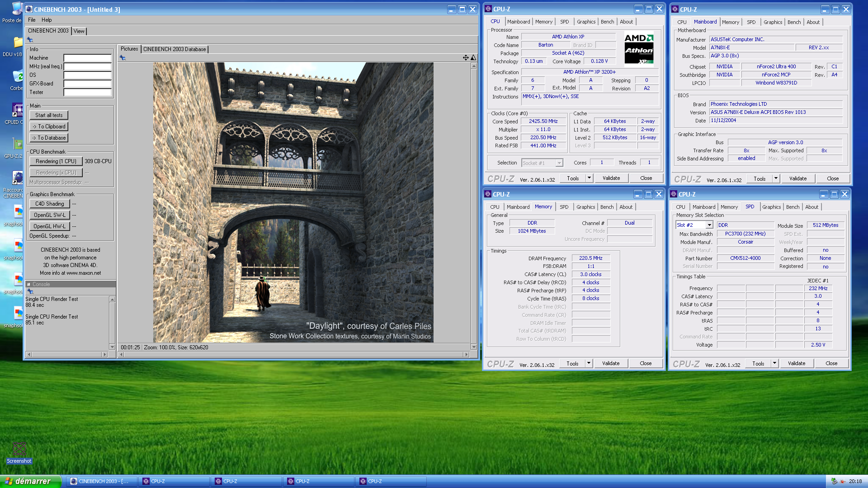The width and height of the screenshot is (868, 488).
Task: Open Tools dropdown arrow in CPU-Z Mainboard window
Action: click(x=776, y=178)
